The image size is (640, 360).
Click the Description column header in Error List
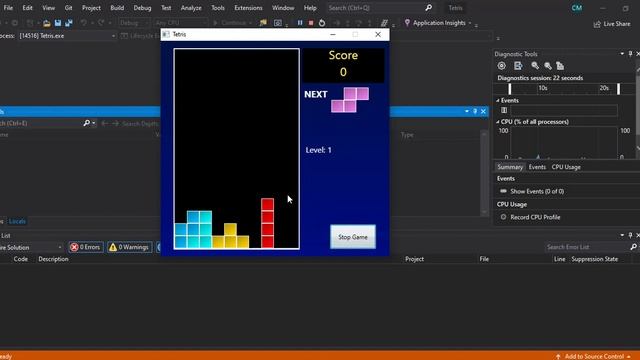(x=53, y=259)
